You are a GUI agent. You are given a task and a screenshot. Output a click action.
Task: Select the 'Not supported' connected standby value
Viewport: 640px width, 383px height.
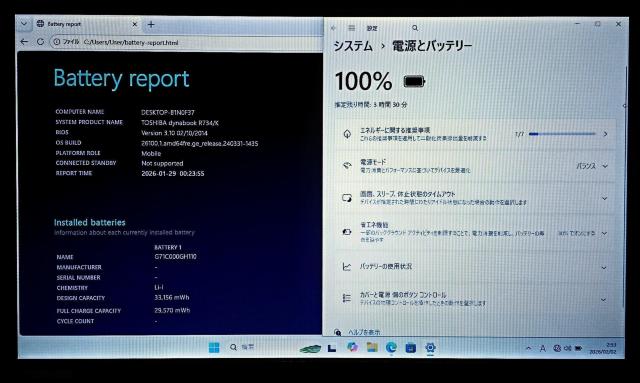(x=162, y=163)
